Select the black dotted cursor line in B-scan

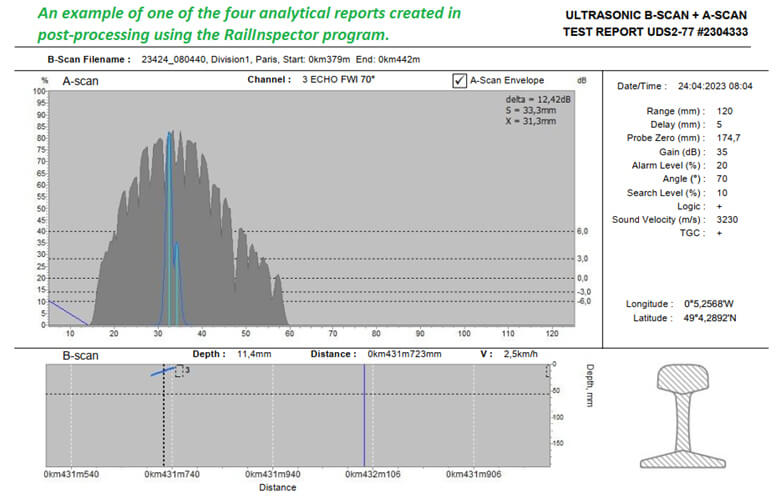(x=164, y=415)
